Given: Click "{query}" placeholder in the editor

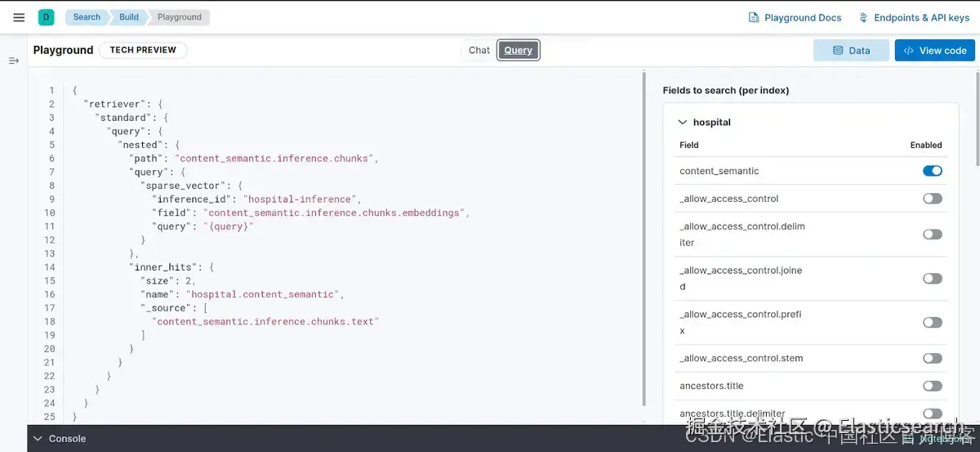Looking at the screenshot, I should pos(229,226).
